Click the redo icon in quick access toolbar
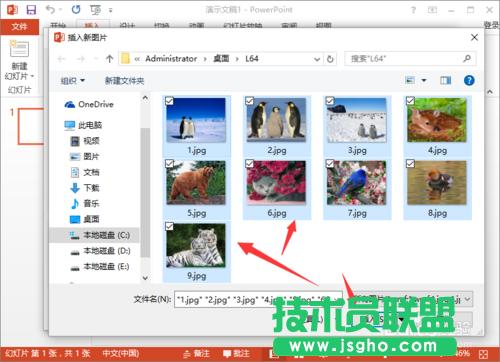Screen dimensions: 500x362 [76, 10]
